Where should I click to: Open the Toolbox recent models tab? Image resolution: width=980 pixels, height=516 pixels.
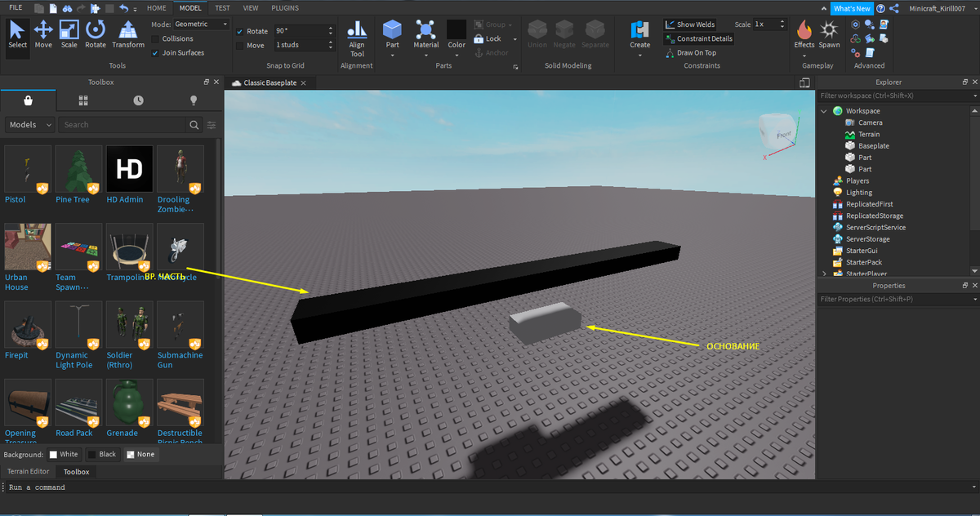[138, 100]
